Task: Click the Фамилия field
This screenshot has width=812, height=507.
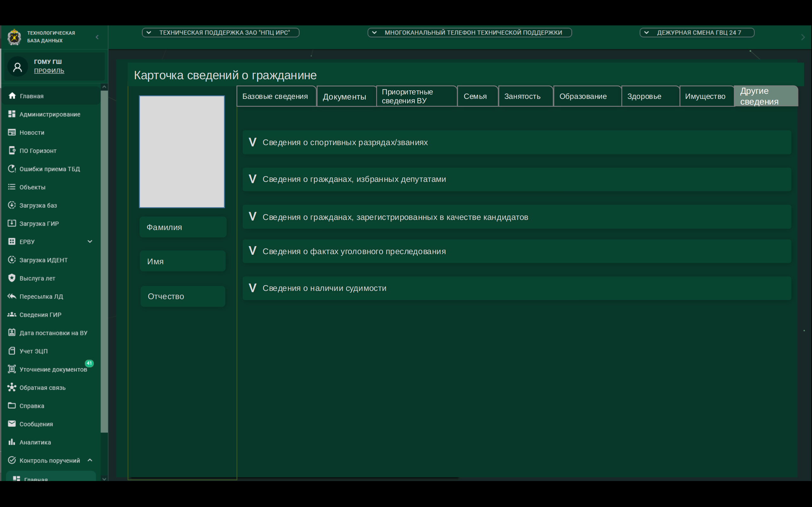Action: 183,227
